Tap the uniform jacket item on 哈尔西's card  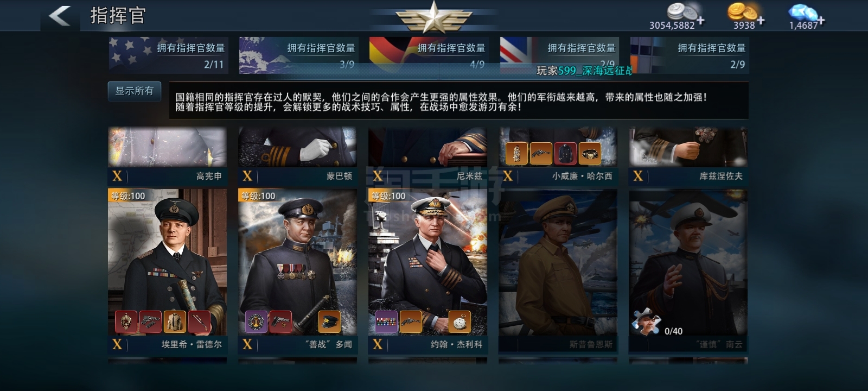pyautogui.click(x=565, y=154)
